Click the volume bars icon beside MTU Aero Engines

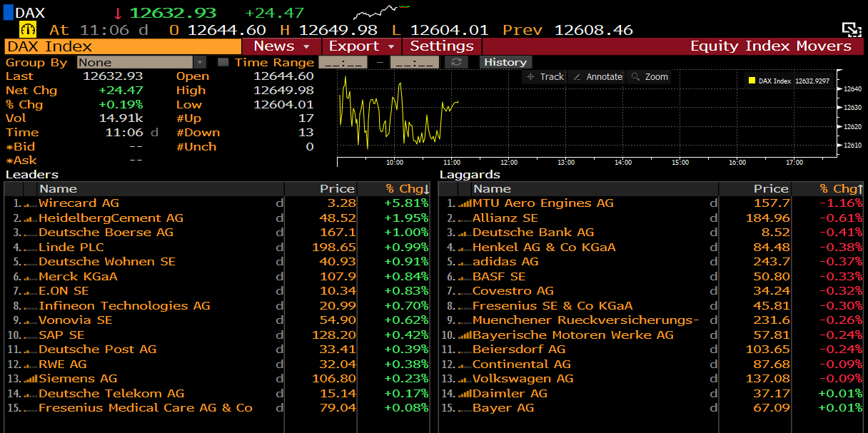pos(464,203)
